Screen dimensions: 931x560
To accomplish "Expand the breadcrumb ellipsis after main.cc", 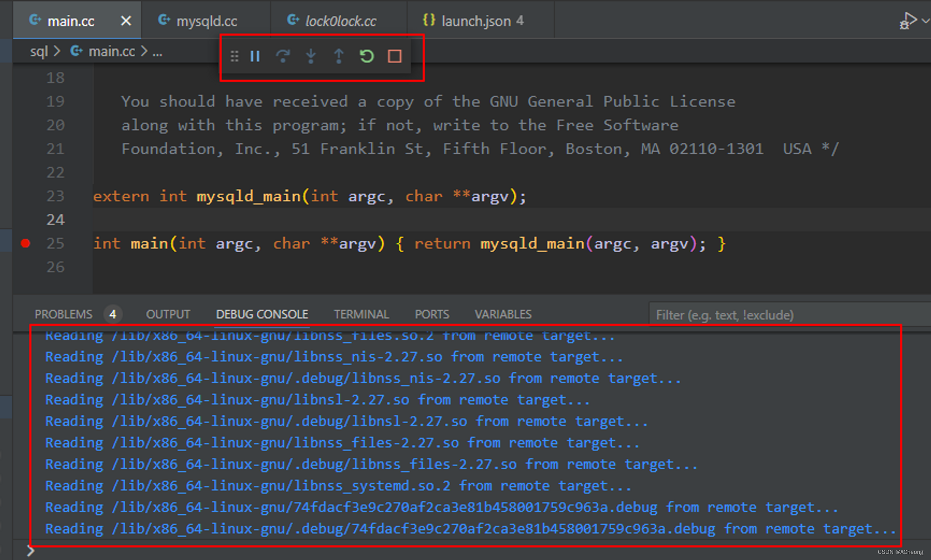I will 157,52.
